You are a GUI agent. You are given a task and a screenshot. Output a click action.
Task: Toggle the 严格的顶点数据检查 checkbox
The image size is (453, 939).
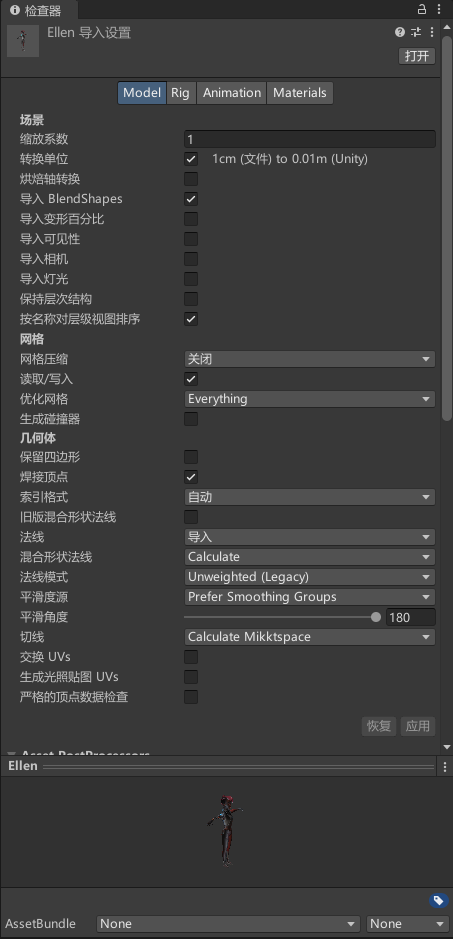coord(191,697)
